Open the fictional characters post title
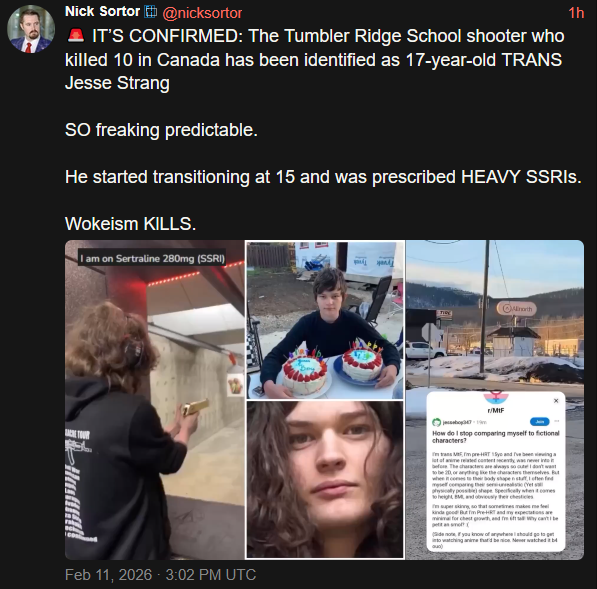 tap(496, 437)
